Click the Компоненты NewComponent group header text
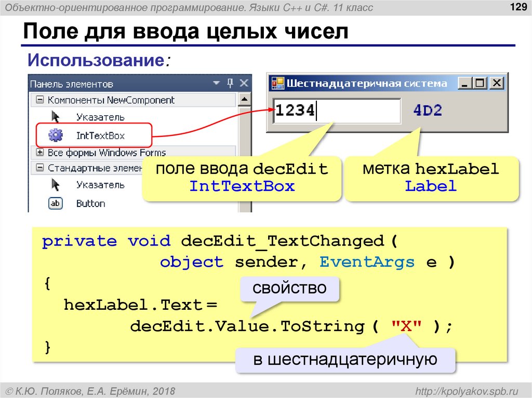Viewport: 532px width, 398px height. 111,100
